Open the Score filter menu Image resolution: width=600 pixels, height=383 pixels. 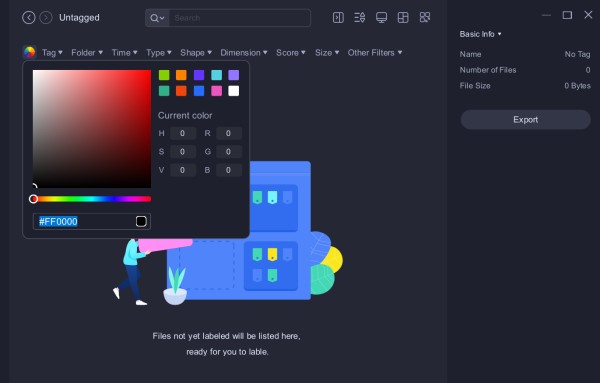click(x=291, y=52)
